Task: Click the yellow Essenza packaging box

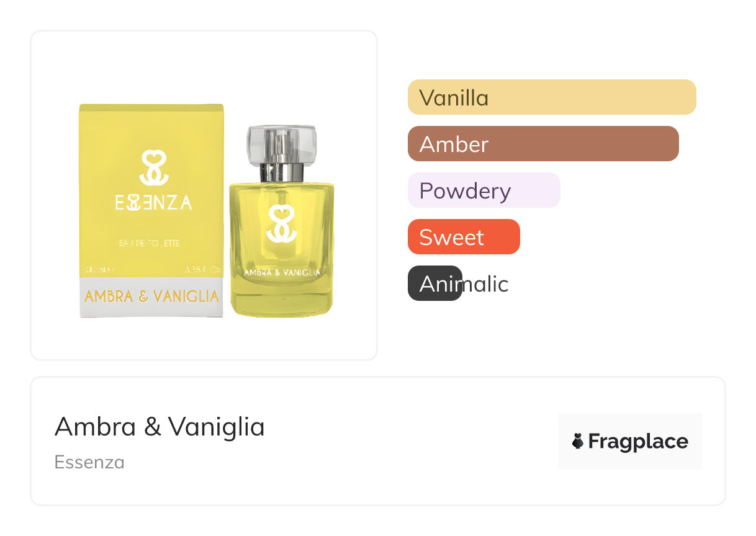Action: 151,186
